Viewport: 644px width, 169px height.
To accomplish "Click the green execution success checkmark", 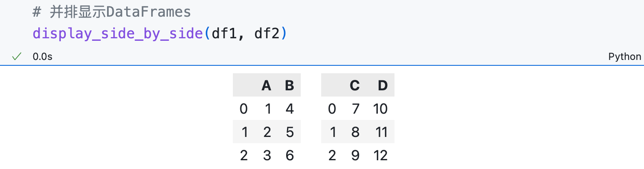I will click(17, 57).
